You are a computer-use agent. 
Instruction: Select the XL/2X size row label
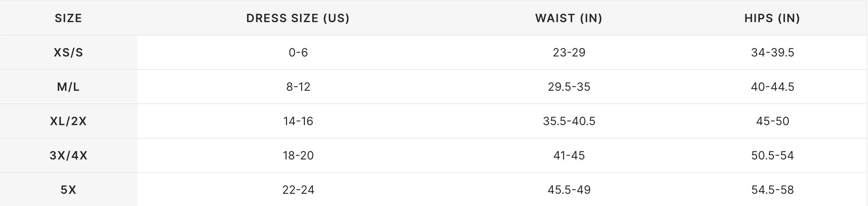tap(69, 121)
